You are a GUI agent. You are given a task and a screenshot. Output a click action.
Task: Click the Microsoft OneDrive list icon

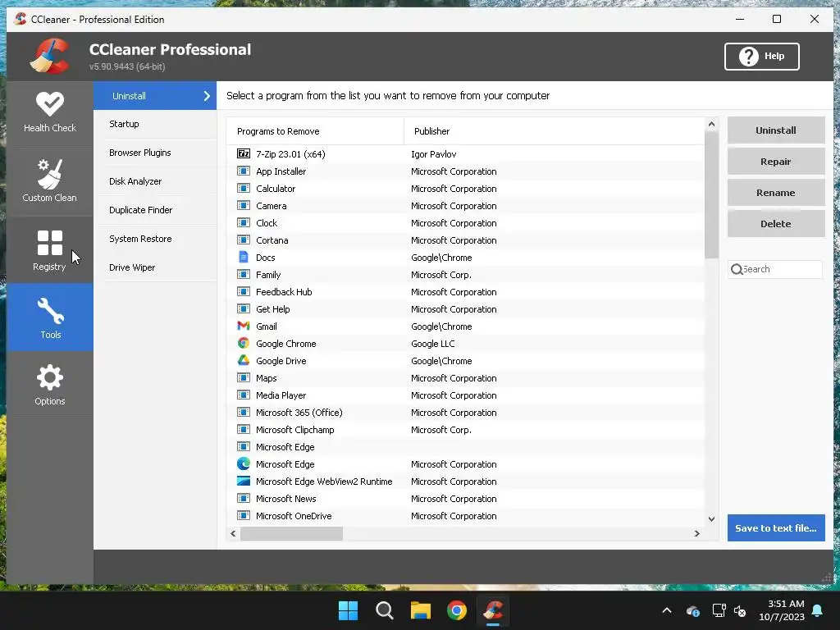coord(243,515)
